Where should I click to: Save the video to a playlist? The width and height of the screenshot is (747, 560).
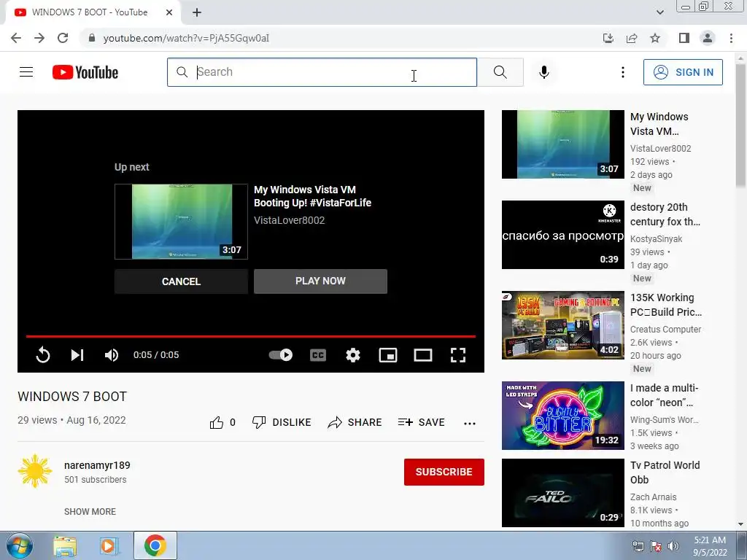pos(421,422)
